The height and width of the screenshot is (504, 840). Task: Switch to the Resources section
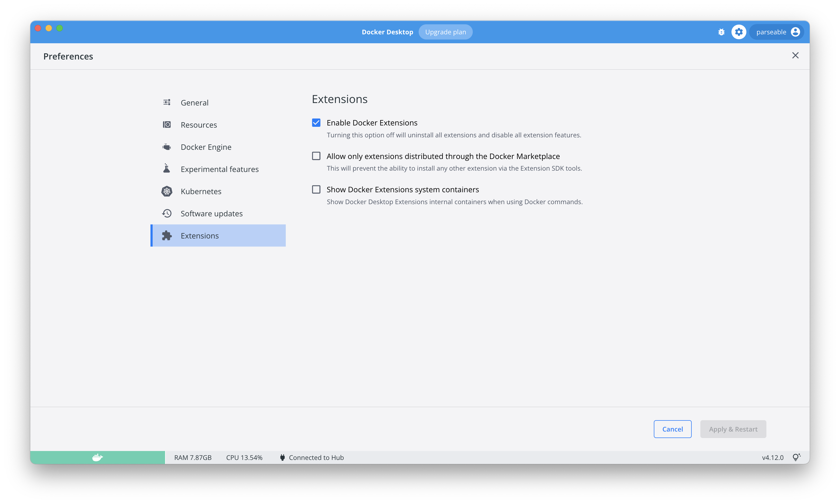tap(199, 125)
